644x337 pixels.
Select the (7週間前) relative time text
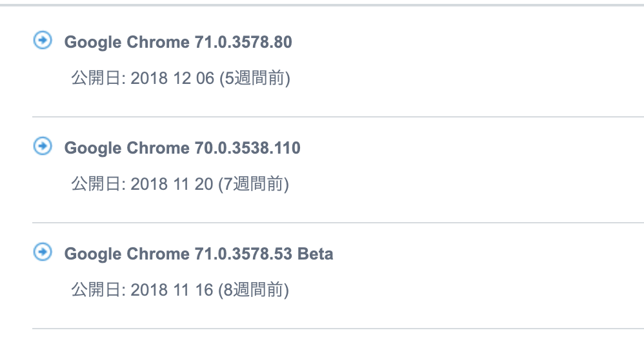pos(254,184)
